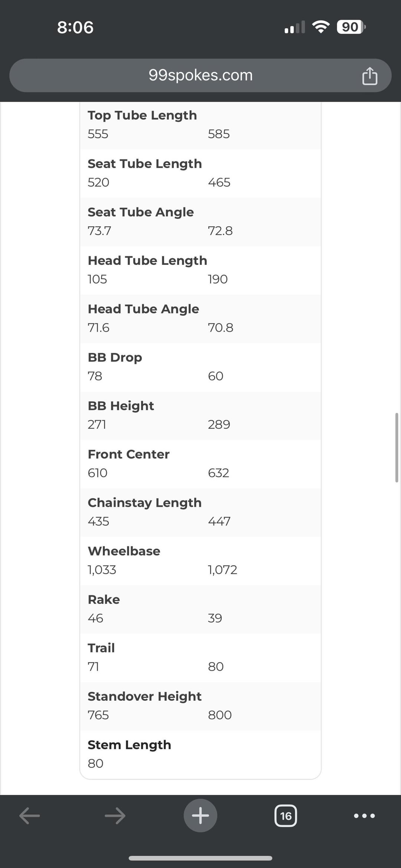Tap the Seat Tube Angle heading
This screenshot has width=401, height=868.
(x=141, y=212)
